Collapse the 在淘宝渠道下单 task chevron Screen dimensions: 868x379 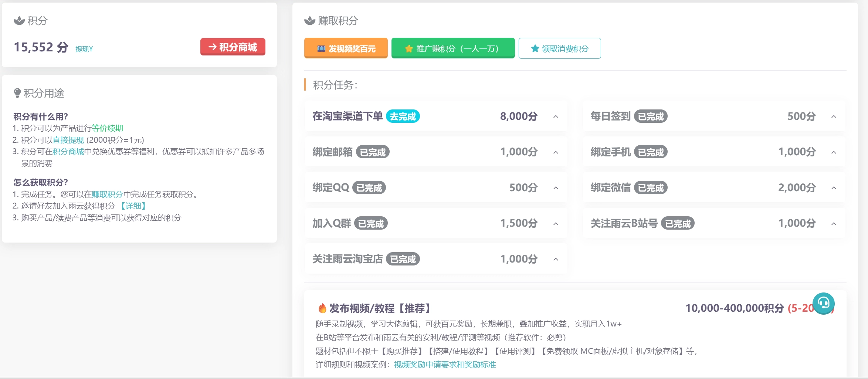[556, 116]
